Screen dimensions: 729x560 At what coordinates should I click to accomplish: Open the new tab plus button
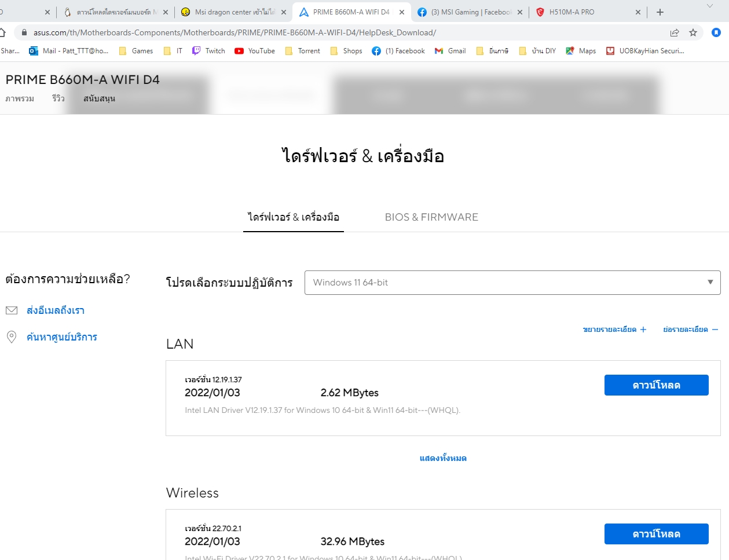660,12
